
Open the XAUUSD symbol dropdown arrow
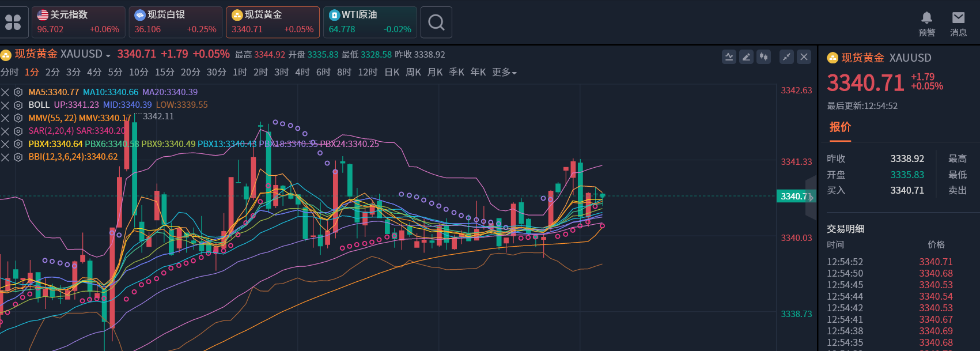coord(108,55)
